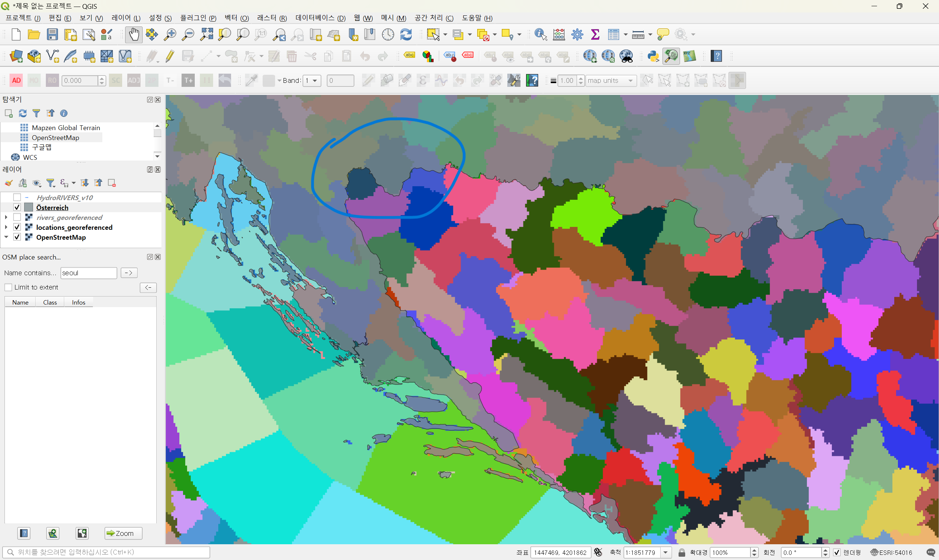Click the Name contains text field
This screenshot has width=939, height=560.
pos(89,273)
